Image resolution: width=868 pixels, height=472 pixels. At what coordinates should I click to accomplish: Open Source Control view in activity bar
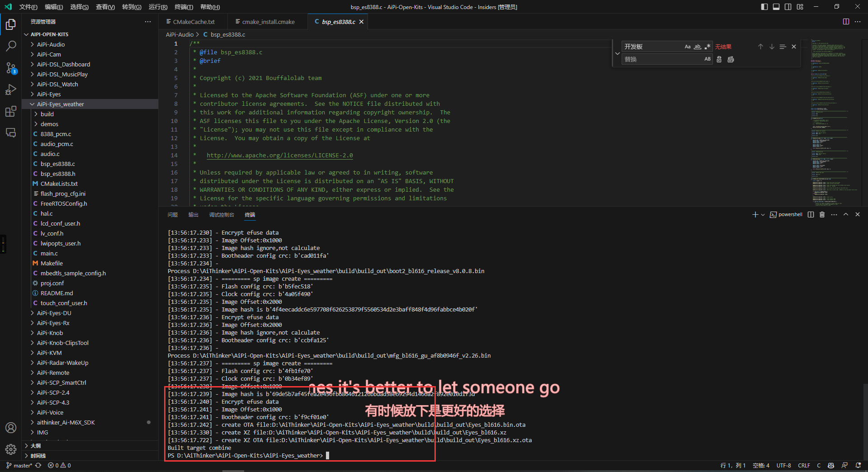pos(11,68)
